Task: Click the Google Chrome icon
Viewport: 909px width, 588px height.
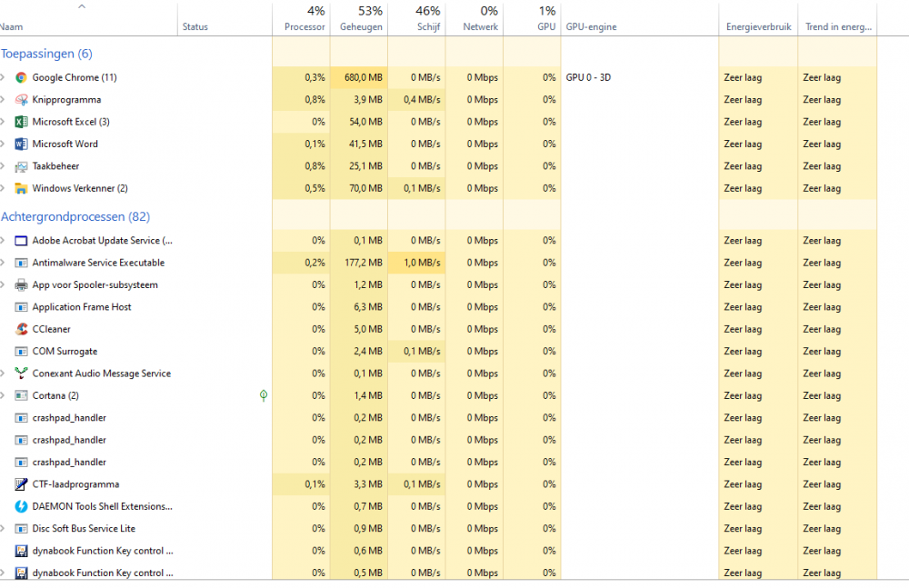Action: coord(22,78)
